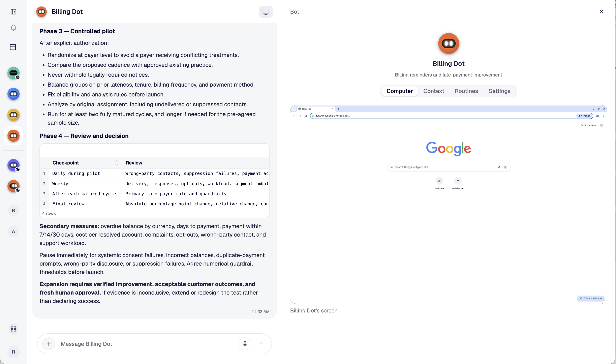Select the purple locked bot avatar
The width and height of the screenshot is (616, 364).
[x=13, y=165]
